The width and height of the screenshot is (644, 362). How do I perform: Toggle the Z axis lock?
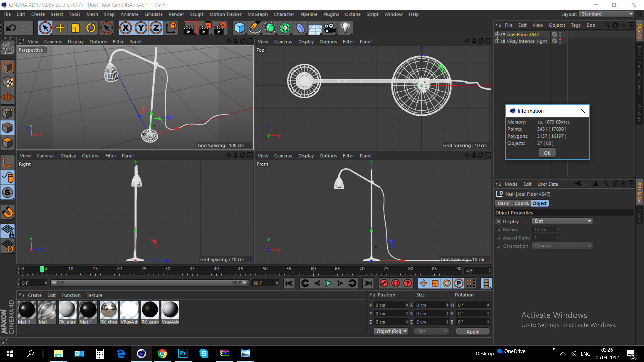156,28
